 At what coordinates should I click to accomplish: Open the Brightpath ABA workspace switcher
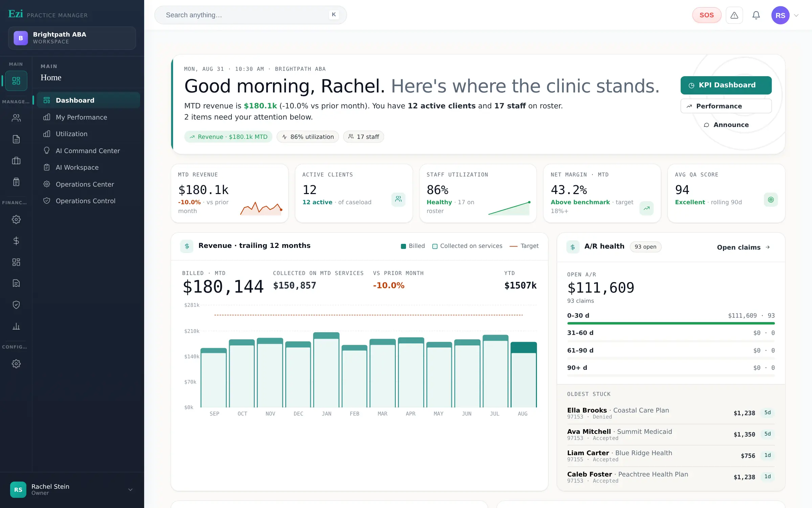[x=72, y=38]
